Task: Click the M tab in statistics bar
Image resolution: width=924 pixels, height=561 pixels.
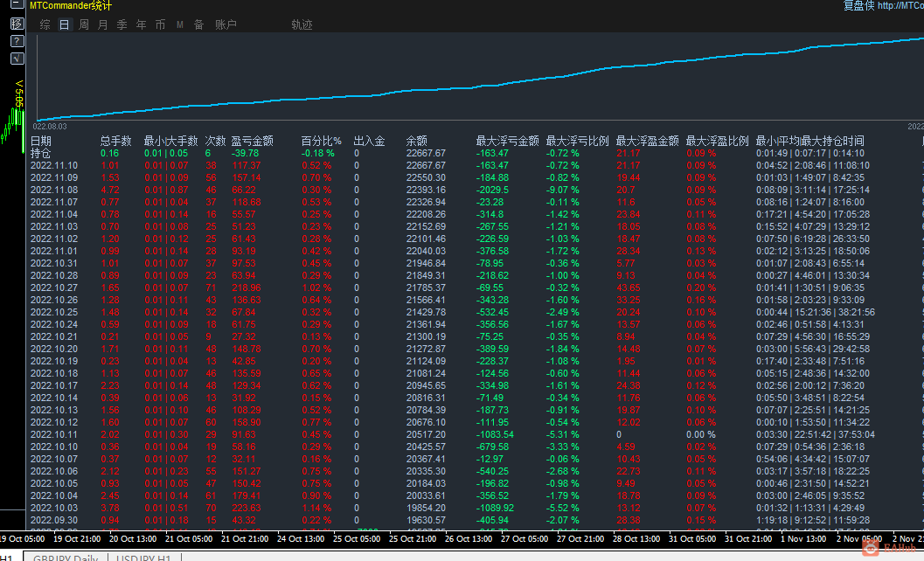Action: coord(179,24)
